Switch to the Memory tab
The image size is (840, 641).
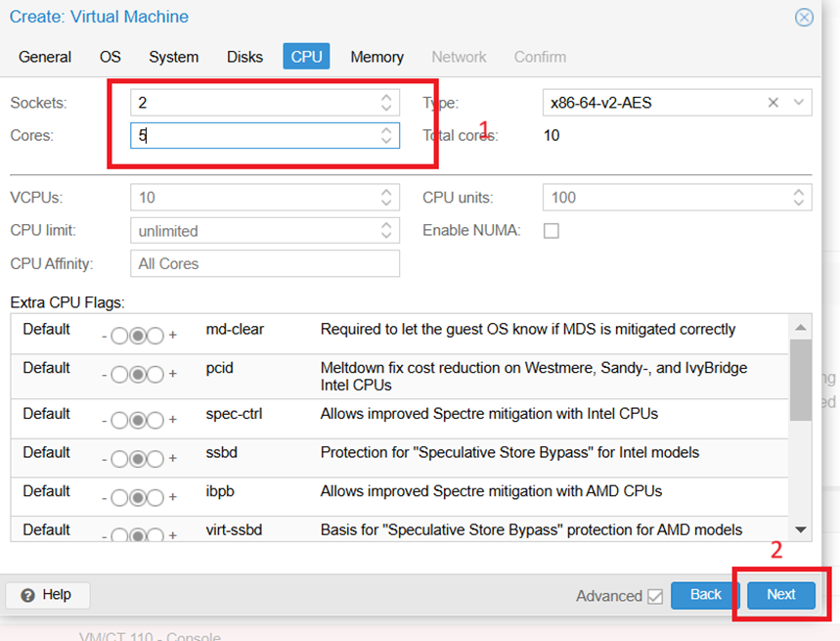[376, 57]
